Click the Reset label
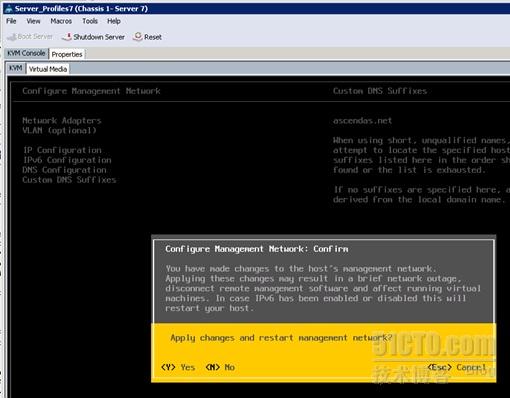 point(153,37)
